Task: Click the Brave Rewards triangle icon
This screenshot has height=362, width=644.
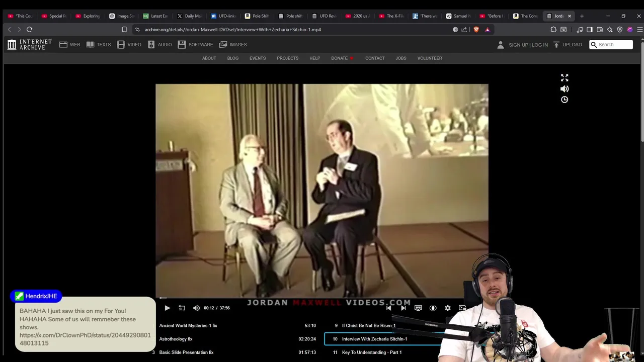Action: (487, 30)
